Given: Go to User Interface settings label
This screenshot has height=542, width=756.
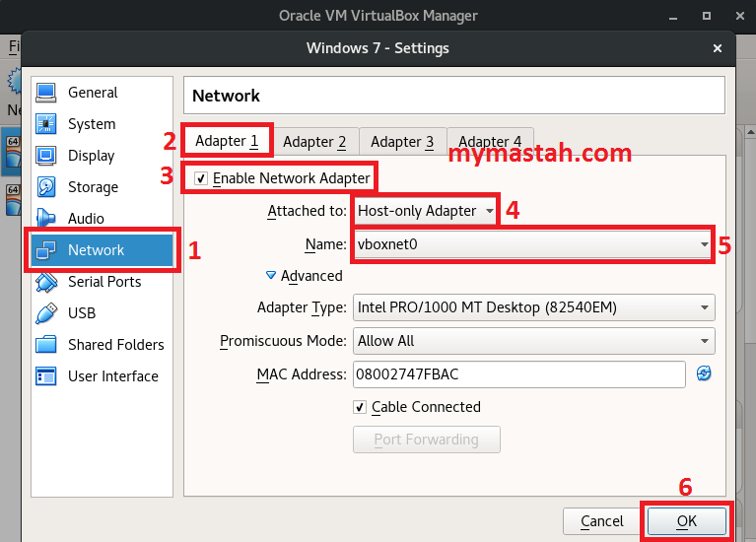Looking at the screenshot, I should (113, 376).
